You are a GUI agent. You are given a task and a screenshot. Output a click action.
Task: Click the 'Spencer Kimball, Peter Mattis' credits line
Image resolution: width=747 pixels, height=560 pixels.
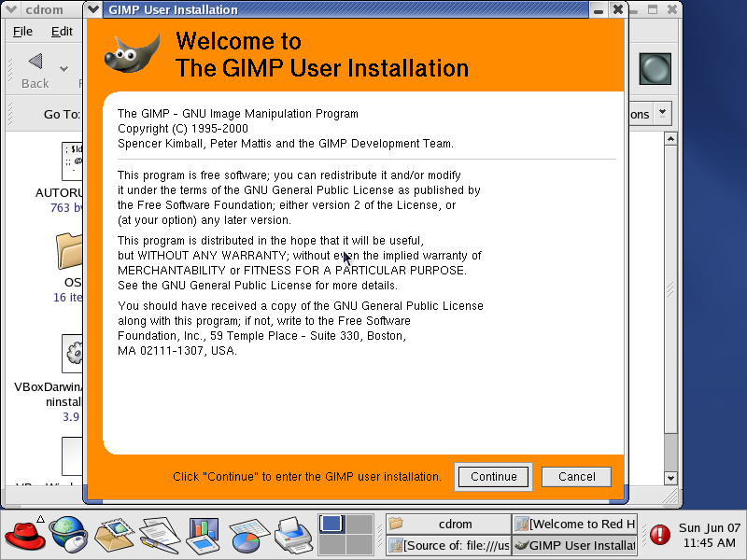coord(286,144)
